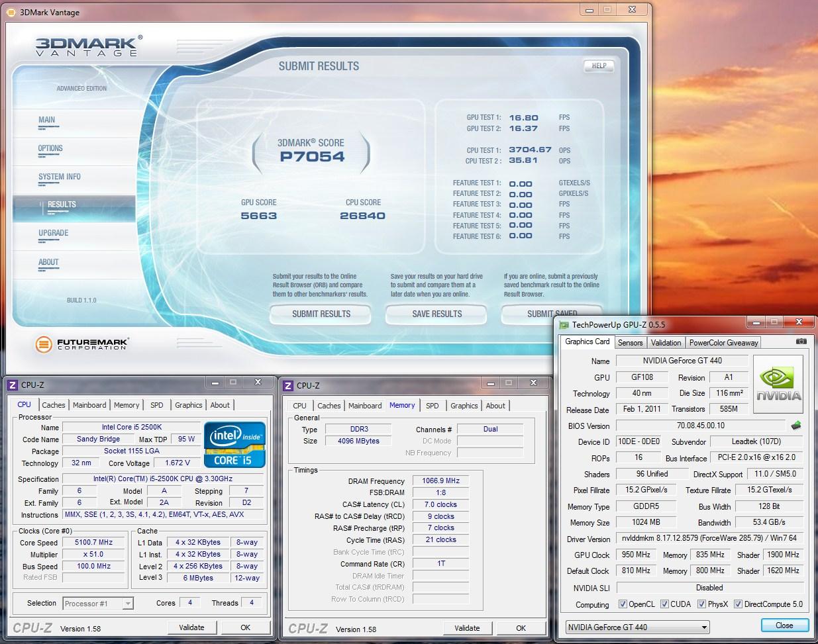Open Memory tab in left CPU-Z window
Viewport: 818px width, 644px height.
click(x=127, y=405)
